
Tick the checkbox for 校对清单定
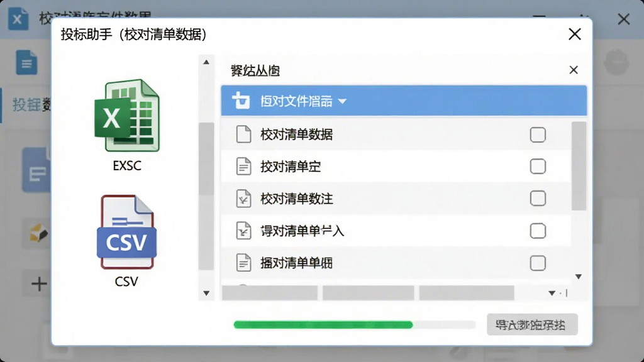coord(538,166)
